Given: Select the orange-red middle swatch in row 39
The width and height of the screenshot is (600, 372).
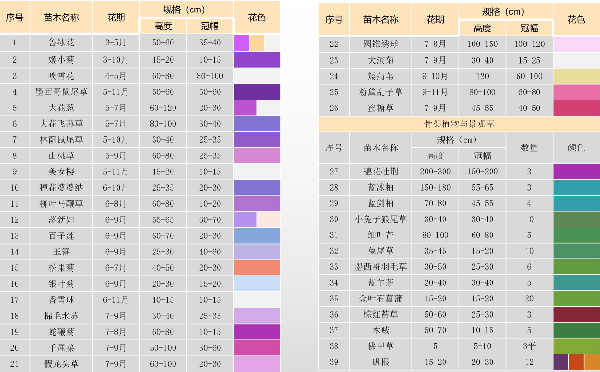Looking at the screenshot, I should (576, 362).
